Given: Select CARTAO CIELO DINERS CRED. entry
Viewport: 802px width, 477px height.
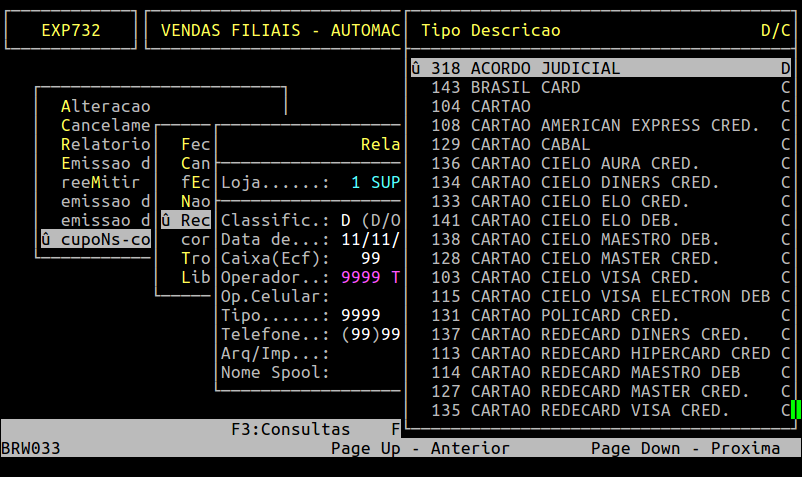Looking at the screenshot, I should tap(595, 183).
